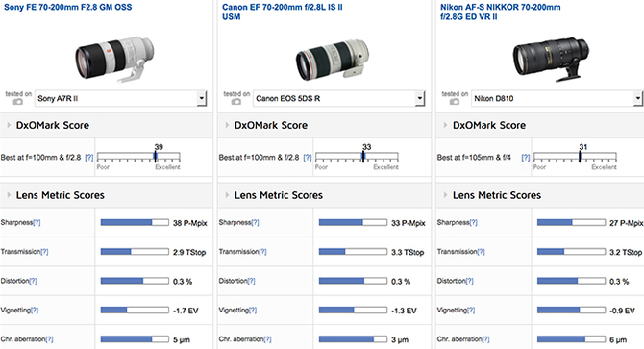This screenshot has width=644, height=349.
Task: Open Transmission help in Sony column
Action: [x=44, y=252]
